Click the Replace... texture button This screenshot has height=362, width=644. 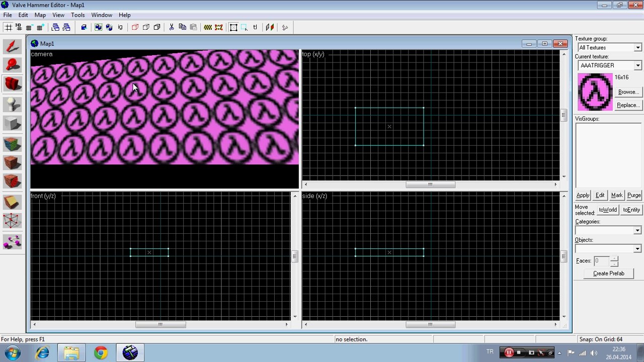[628, 105]
